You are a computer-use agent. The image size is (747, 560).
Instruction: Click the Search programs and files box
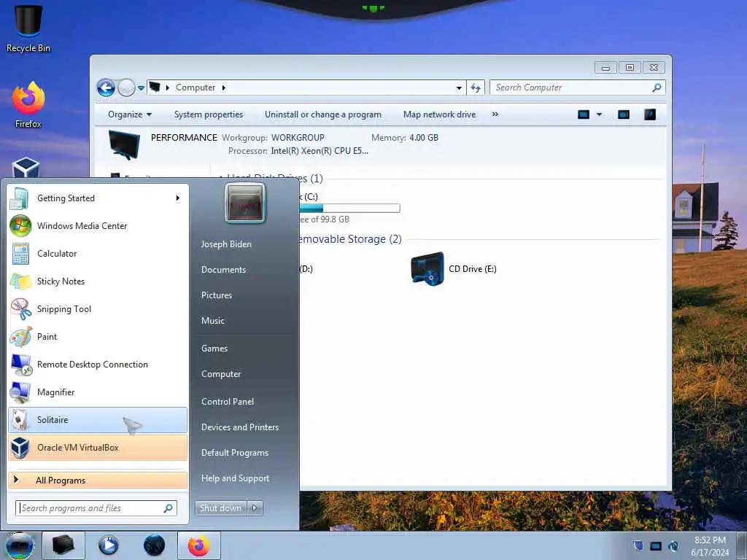(x=97, y=508)
